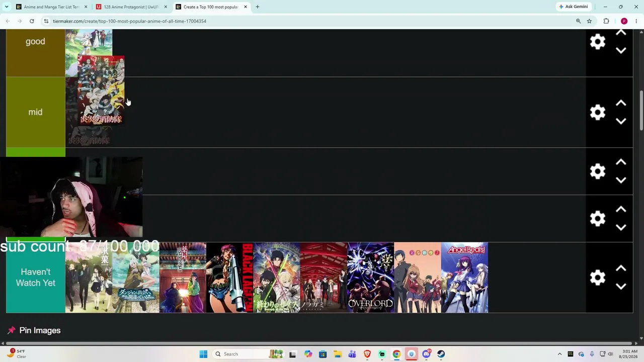Switch to 128 Anime Protagonist tab
The width and height of the screenshot is (644, 362).
[x=131, y=7]
